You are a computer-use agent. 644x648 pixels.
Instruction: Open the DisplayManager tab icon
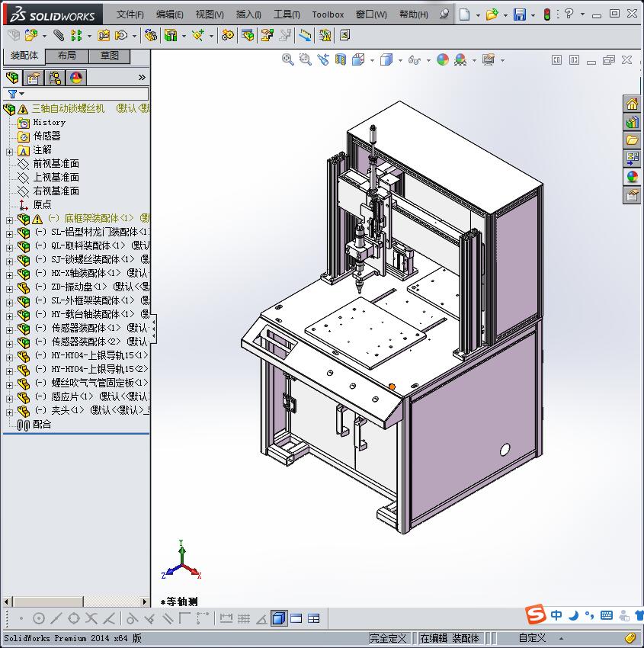(x=76, y=77)
